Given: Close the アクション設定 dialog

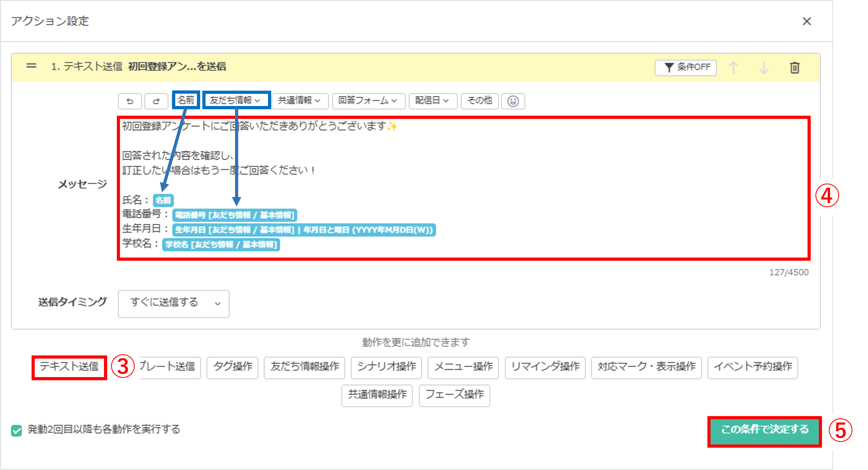Looking at the screenshot, I should [x=806, y=21].
